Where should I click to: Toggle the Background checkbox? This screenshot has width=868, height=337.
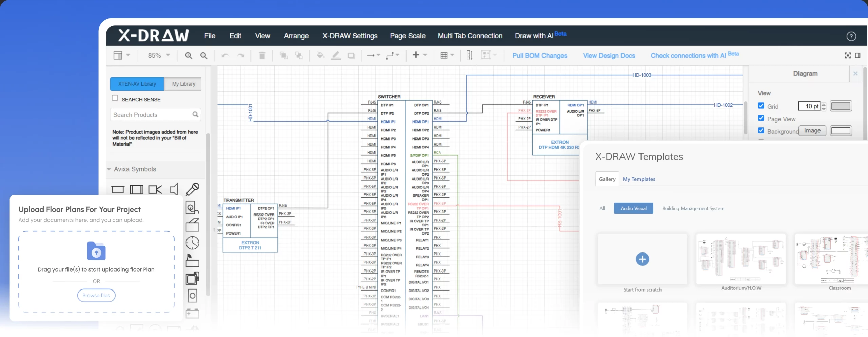point(761,130)
